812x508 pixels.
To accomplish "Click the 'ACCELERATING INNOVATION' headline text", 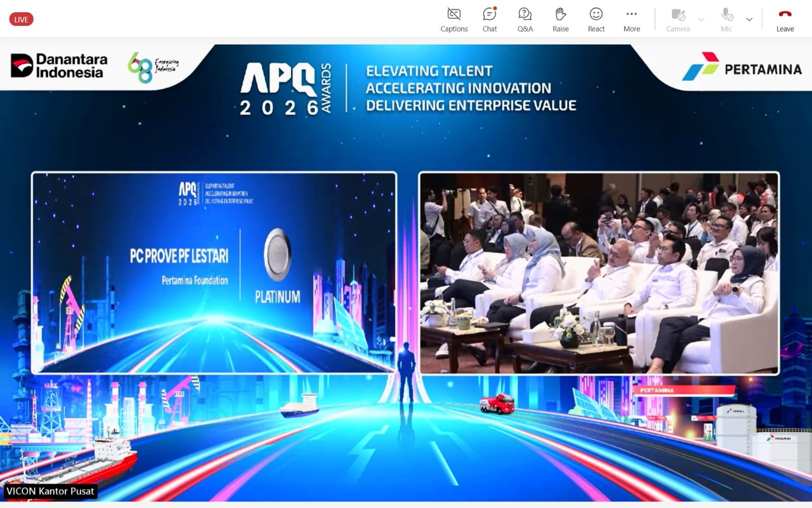I will pos(458,88).
